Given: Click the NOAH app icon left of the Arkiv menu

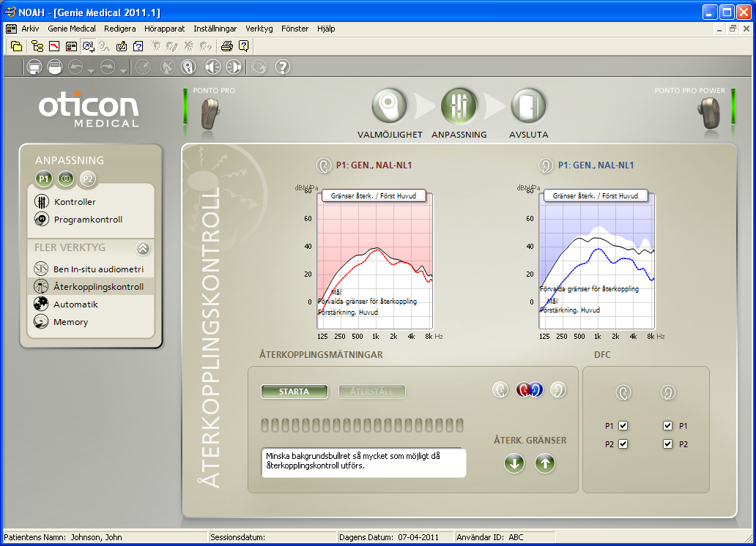Looking at the screenshot, I should pos(11,29).
